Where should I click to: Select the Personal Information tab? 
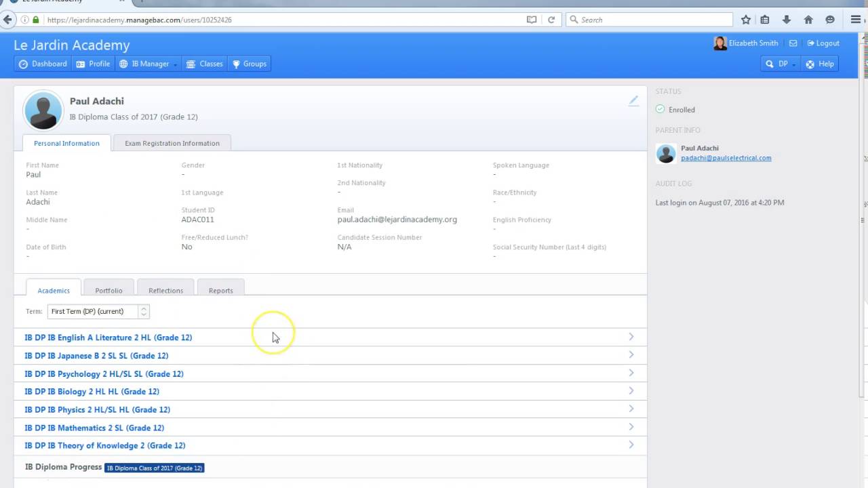click(x=66, y=143)
